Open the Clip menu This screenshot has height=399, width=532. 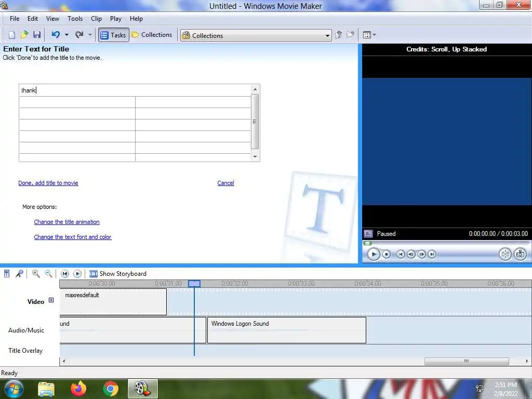(96, 19)
